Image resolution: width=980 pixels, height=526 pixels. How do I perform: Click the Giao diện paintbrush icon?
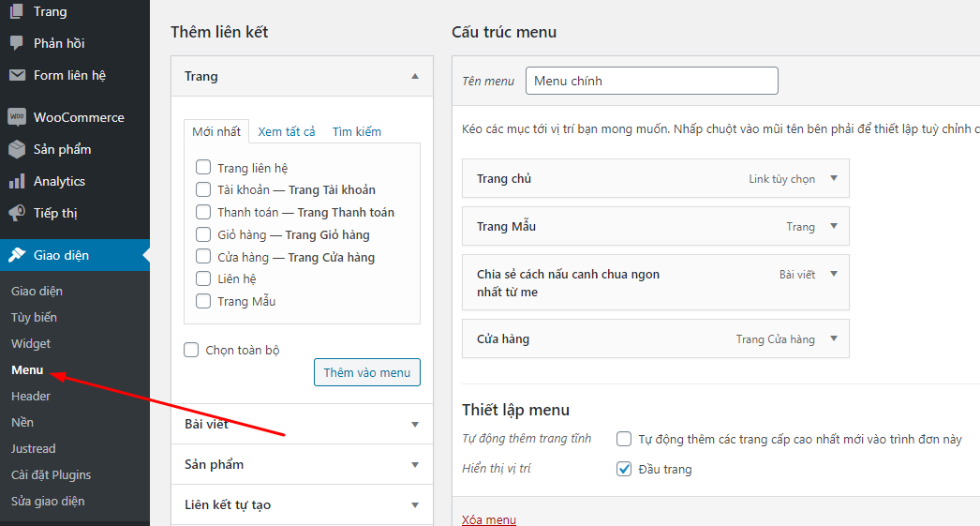click(x=17, y=255)
